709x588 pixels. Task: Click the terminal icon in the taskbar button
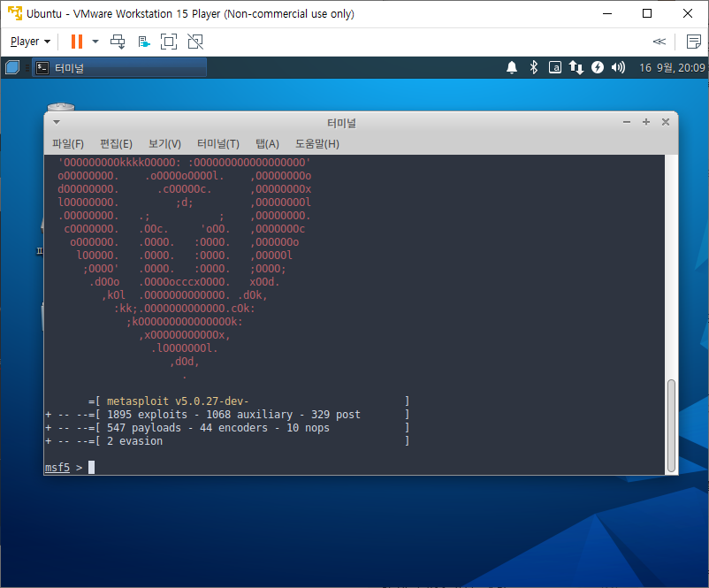42,68
